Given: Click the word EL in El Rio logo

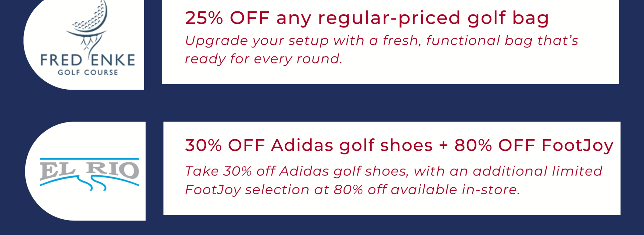Looking at the screenshot, I should pyautogui.click(x=57, y=171).
